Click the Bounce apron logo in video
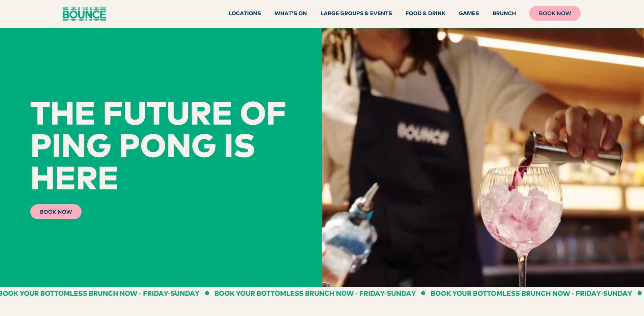This screenshot has width=644, height=316. (423, 134)
